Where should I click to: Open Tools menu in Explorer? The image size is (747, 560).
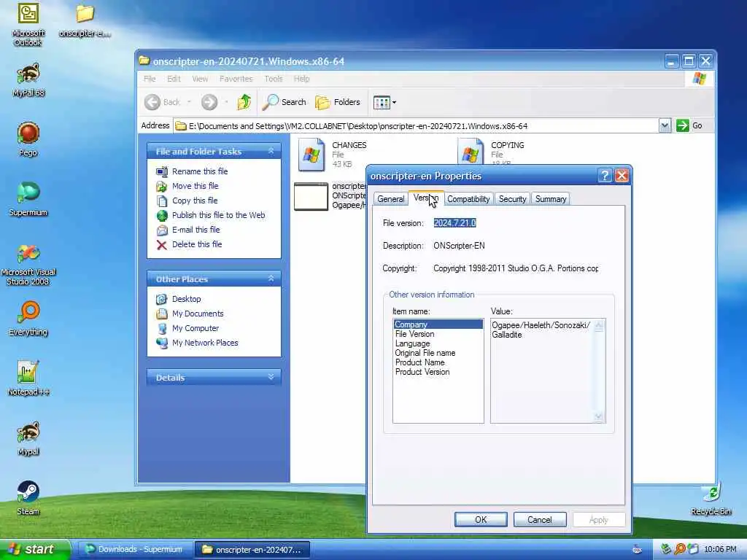pos(274,79)
